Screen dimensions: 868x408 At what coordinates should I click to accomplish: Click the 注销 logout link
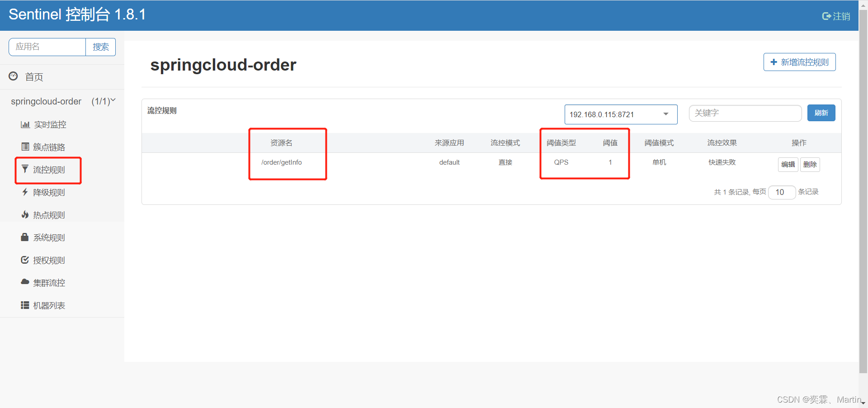click(x=836, y=16)
